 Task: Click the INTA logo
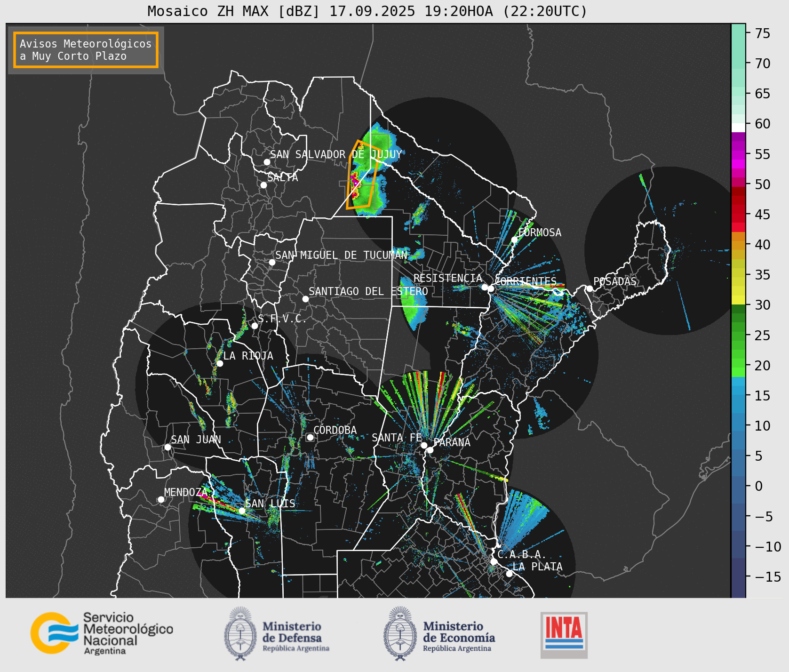(564, 635)
